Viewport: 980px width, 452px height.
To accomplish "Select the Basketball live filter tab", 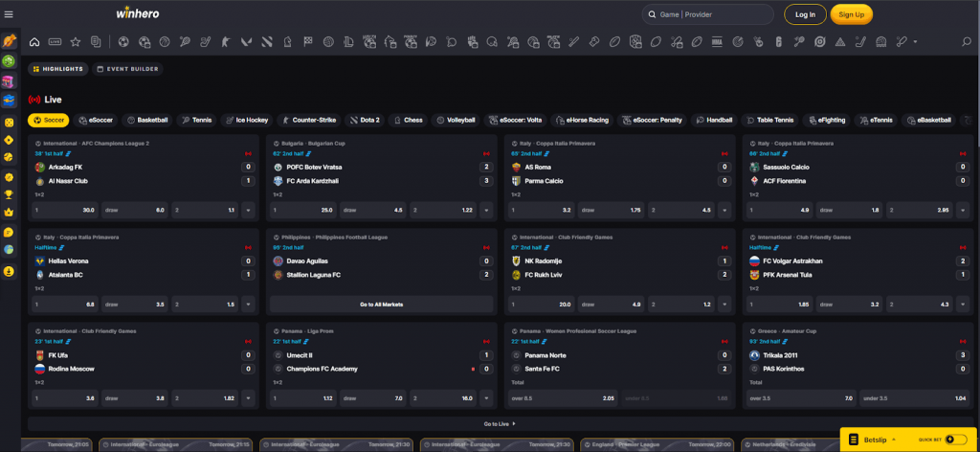I will point(147,121).
